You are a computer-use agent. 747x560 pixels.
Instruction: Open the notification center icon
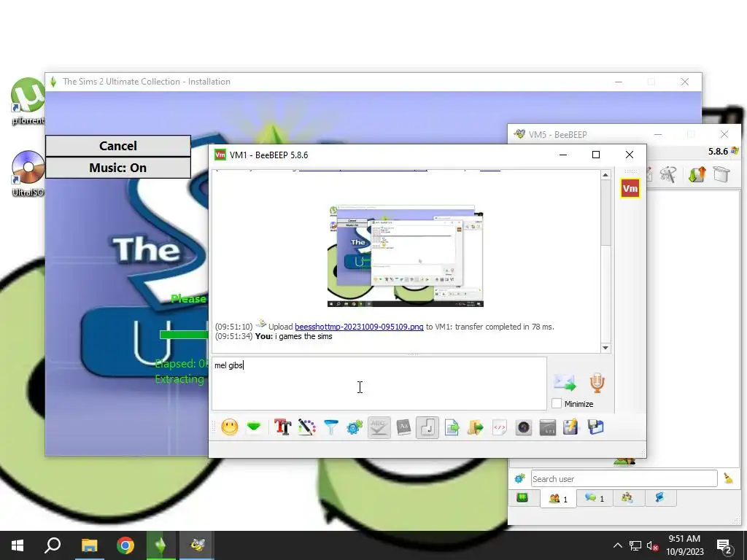724,546
